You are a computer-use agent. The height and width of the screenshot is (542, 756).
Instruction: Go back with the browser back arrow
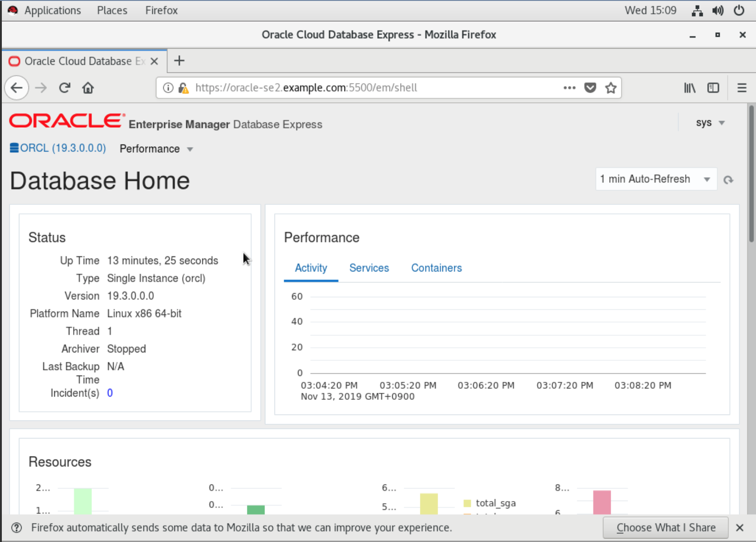(17, 88)
